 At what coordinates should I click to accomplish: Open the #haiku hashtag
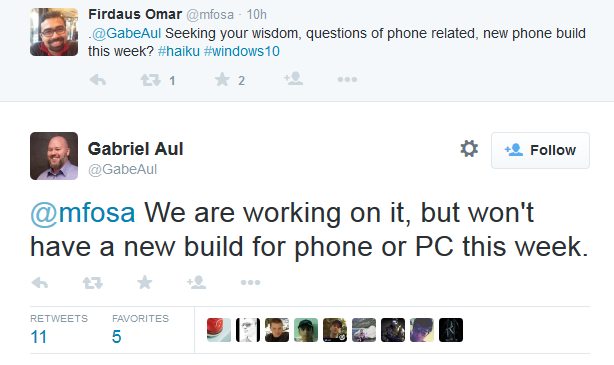click(179, 51)
